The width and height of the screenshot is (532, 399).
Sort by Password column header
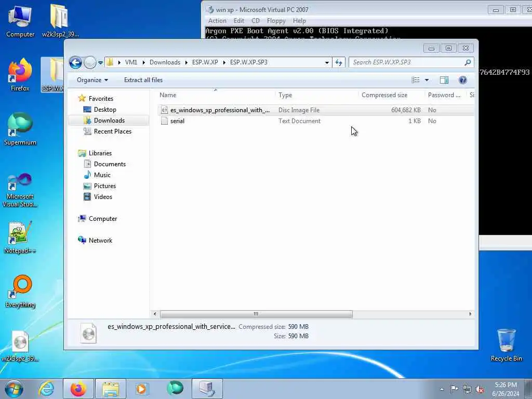[445, 95]
